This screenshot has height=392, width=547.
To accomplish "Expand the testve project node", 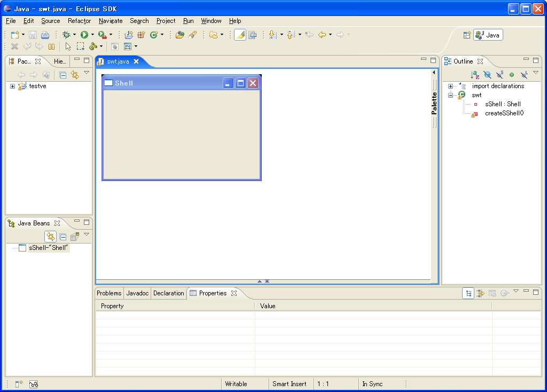I will tap(13, 86).
